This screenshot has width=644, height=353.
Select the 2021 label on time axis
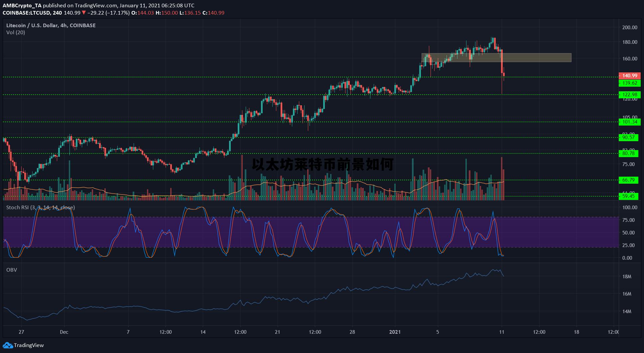395,332
